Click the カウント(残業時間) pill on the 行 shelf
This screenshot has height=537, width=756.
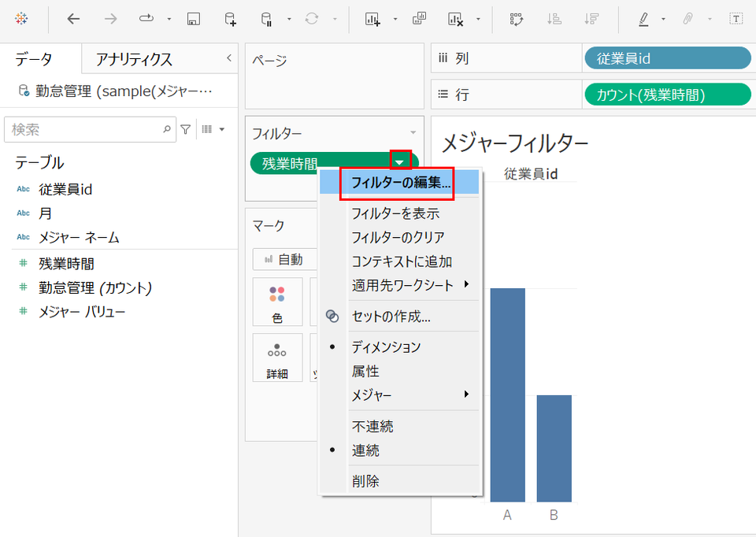pos(668,94)
